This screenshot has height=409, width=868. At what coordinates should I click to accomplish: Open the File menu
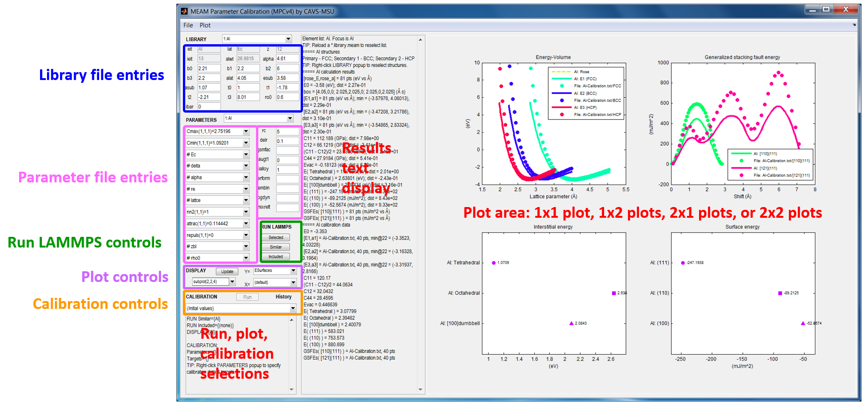click(188, 25)
